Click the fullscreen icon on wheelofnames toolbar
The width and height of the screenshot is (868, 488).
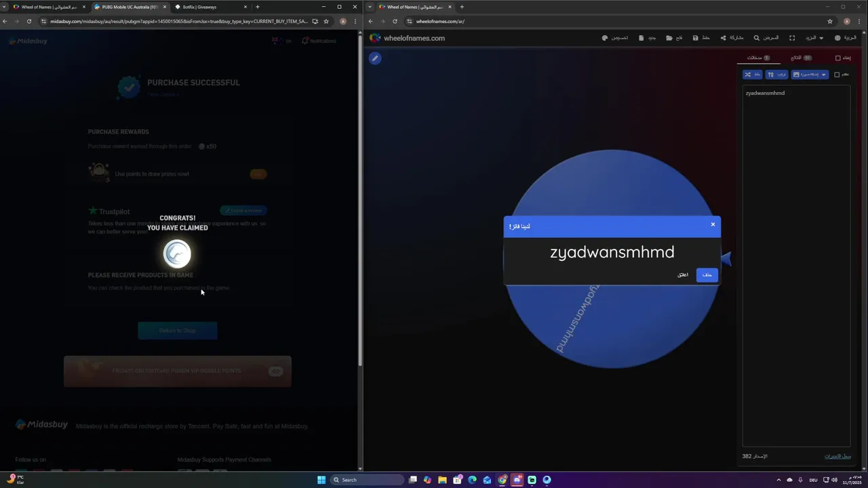791,38
